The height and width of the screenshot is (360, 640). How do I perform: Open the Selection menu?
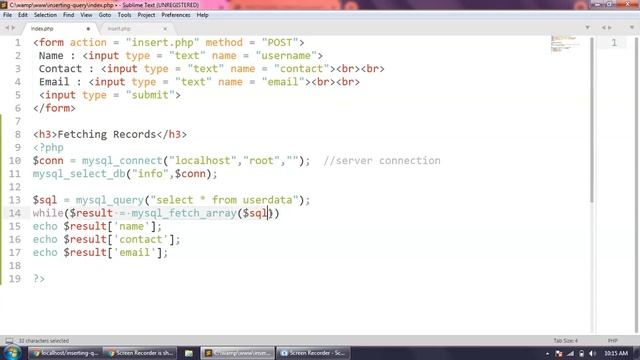45,15
